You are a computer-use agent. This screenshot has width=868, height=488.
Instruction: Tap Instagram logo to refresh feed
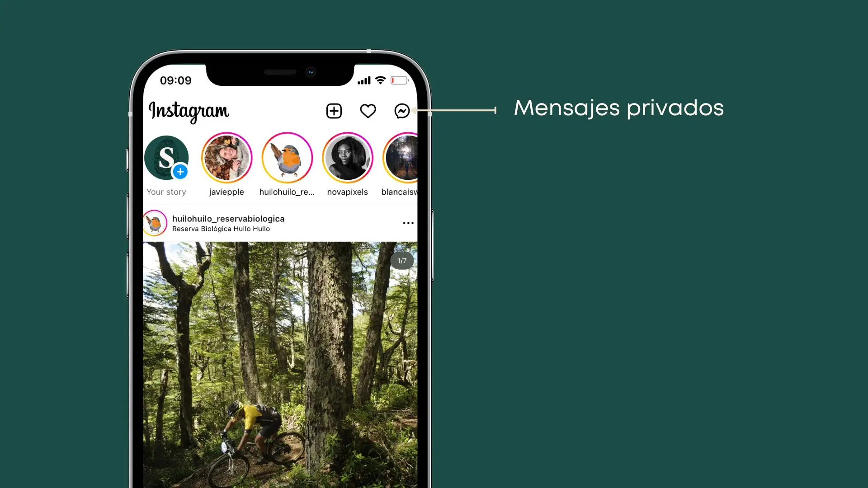pyautogui.click(x=189, y=111)
